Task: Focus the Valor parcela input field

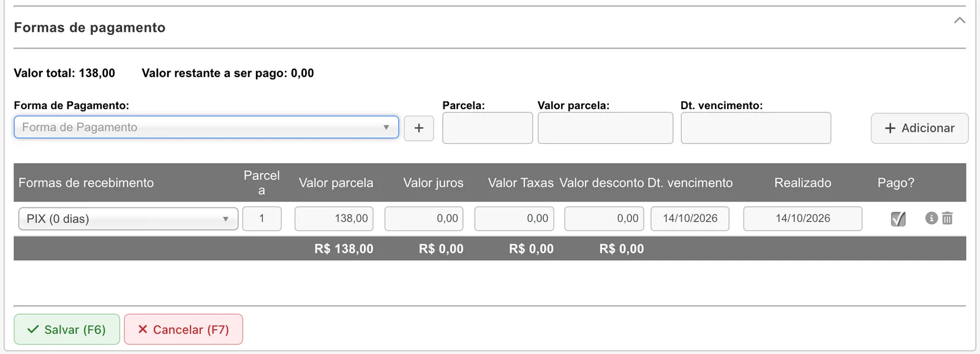Action: (x=605, y=128)
